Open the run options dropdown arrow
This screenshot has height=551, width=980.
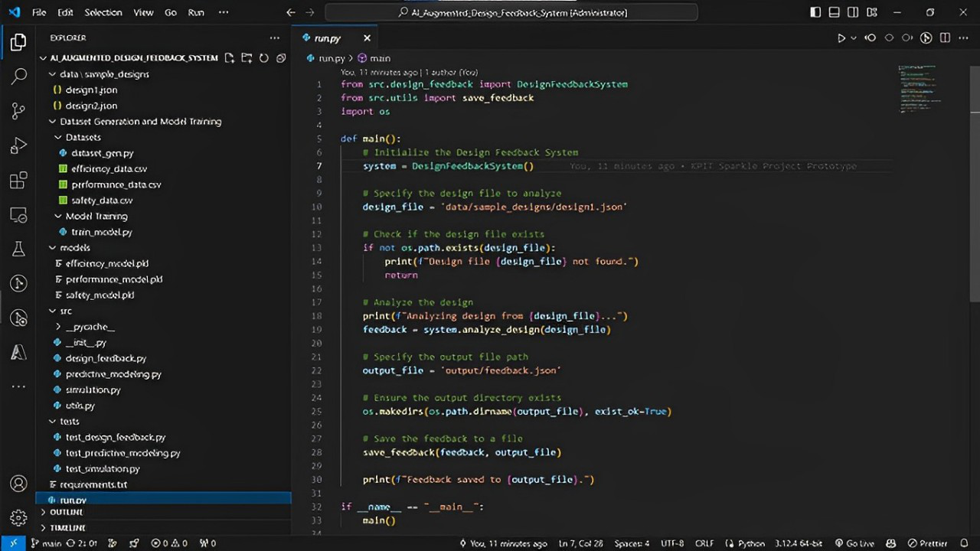point(854,37)
